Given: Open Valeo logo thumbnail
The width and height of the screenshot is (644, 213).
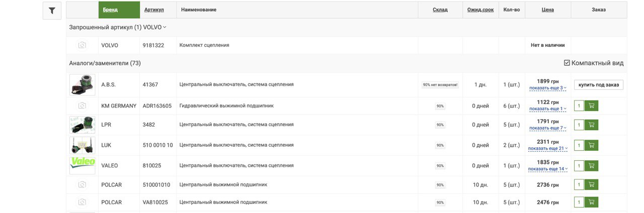Looking at the screenshot, I should (x=82, y=165).
